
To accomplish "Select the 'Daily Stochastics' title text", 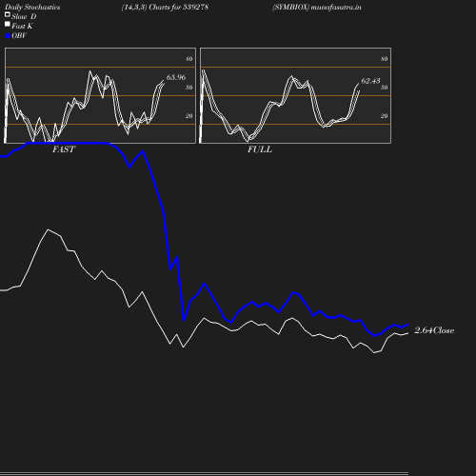I will coord(32,7).
